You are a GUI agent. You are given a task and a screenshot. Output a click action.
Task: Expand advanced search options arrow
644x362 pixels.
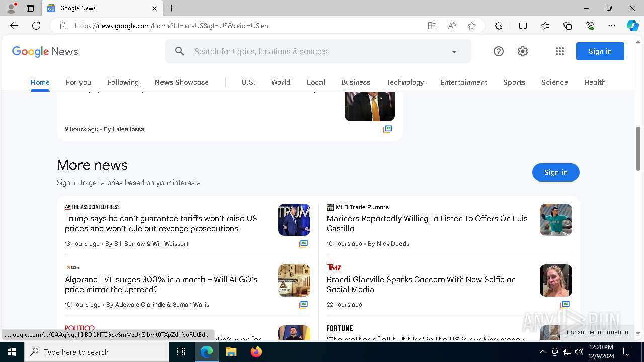454,51
